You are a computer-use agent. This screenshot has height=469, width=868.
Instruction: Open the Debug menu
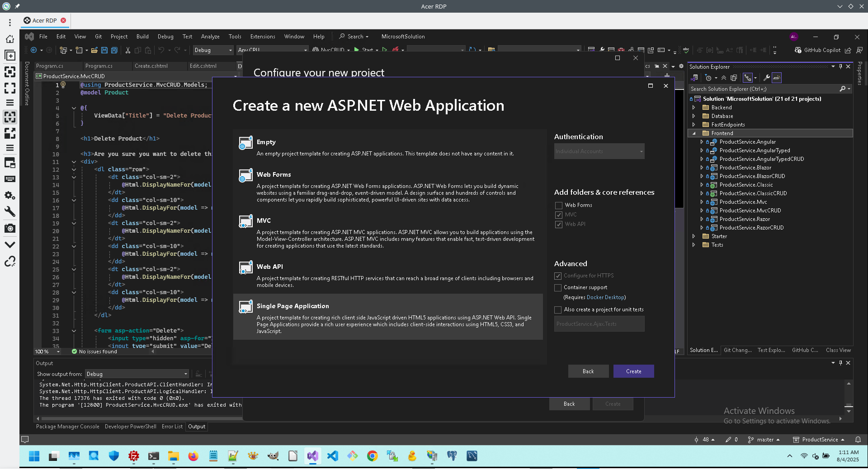click(165, 37)
